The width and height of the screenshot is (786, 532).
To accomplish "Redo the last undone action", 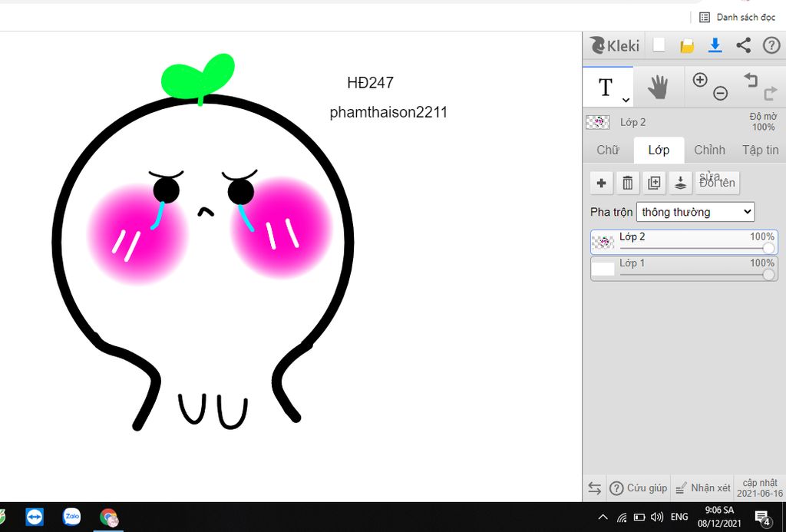I will (x=770, y=93).
